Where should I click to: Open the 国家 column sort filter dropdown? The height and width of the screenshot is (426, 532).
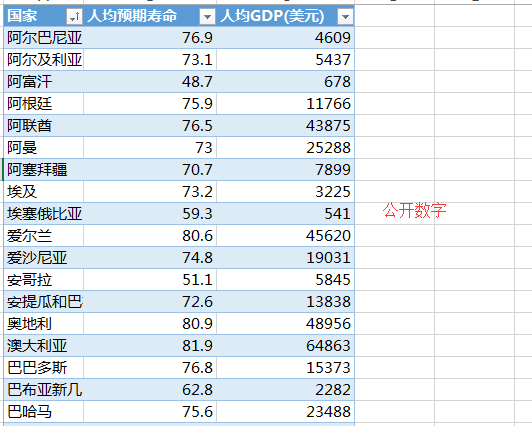pyautogui.click(x=75, y=16)
